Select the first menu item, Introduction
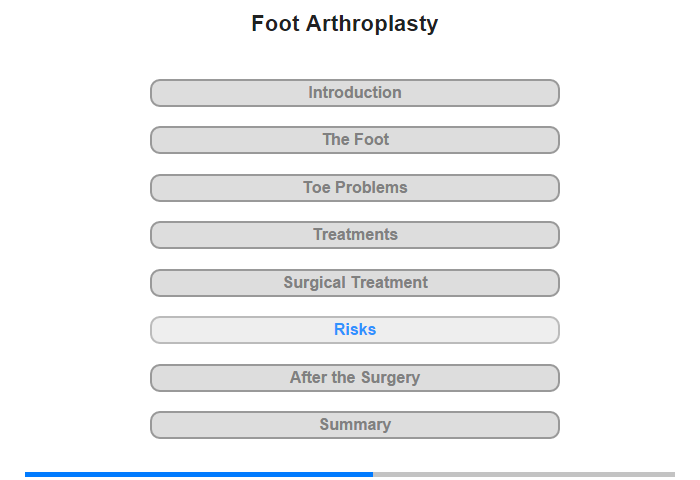700x480 pixels. point(355,93)
